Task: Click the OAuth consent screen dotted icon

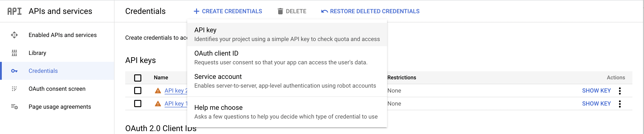Action: point(15,89)
